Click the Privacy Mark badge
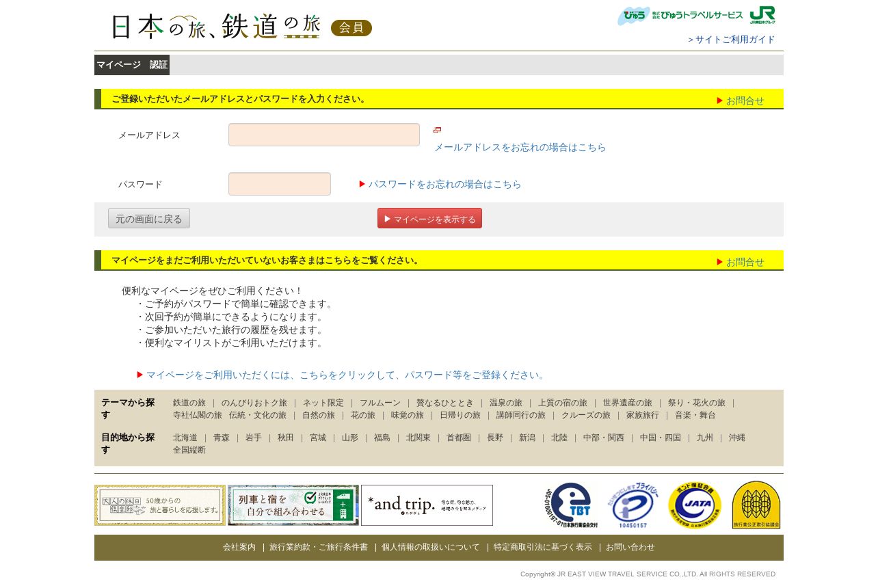 635,505
